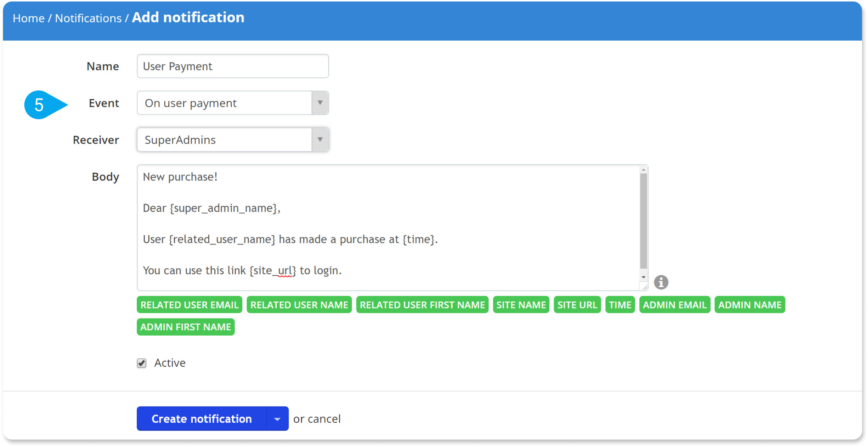The image size is (868, 447).
Task: Insert the Admin Email tag
Action: pyautogui.click(x=675, y=305)
